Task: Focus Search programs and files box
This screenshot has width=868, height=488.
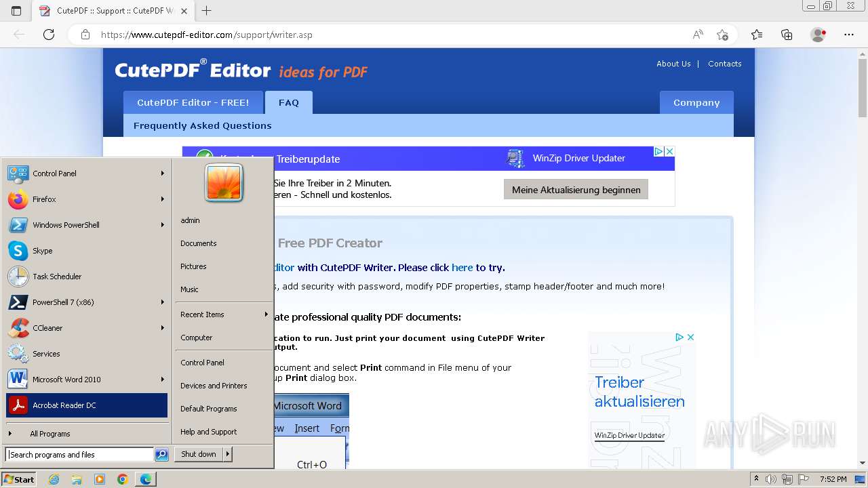Action: coord(79,455)
